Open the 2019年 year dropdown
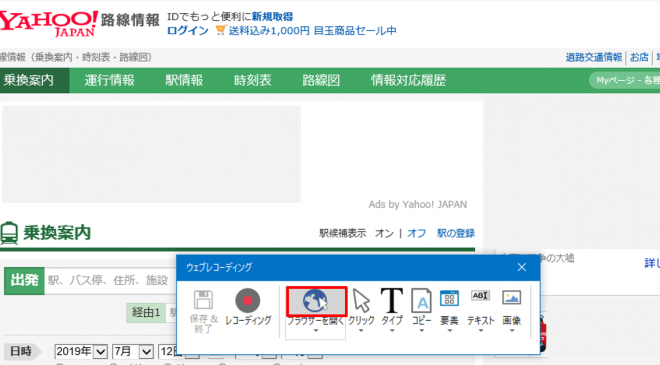The width and height of the screenshot is (660, 365). click(81, 351)
